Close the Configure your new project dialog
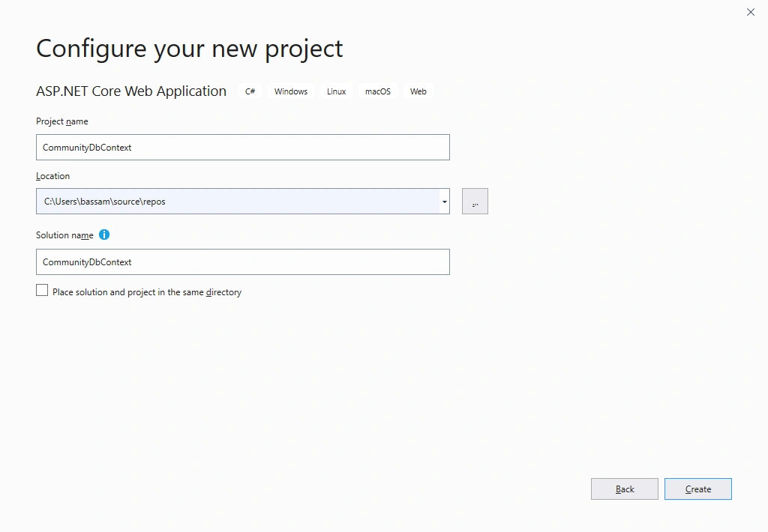768x532 pixels. 751,12
